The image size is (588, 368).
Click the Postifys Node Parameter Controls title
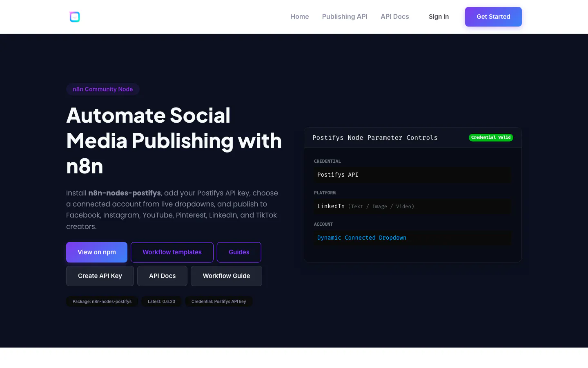click(375, 138)
